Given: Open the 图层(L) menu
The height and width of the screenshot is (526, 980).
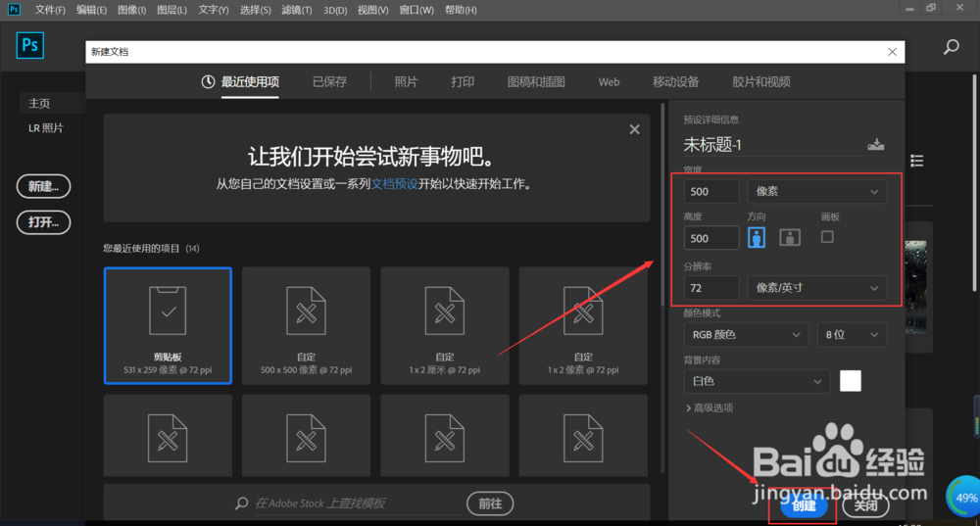Looking at the screenshot, I should click(171, 10).
